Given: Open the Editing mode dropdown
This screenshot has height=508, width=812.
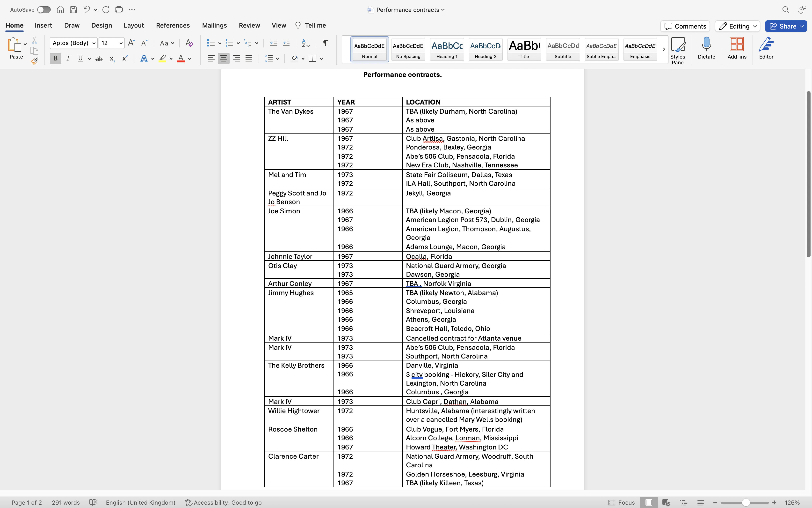Looking at the screenshot, I should 738,26.
